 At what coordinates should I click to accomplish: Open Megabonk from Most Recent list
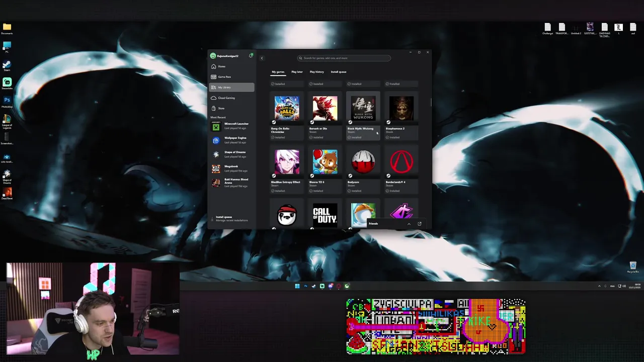pos(231,168)
